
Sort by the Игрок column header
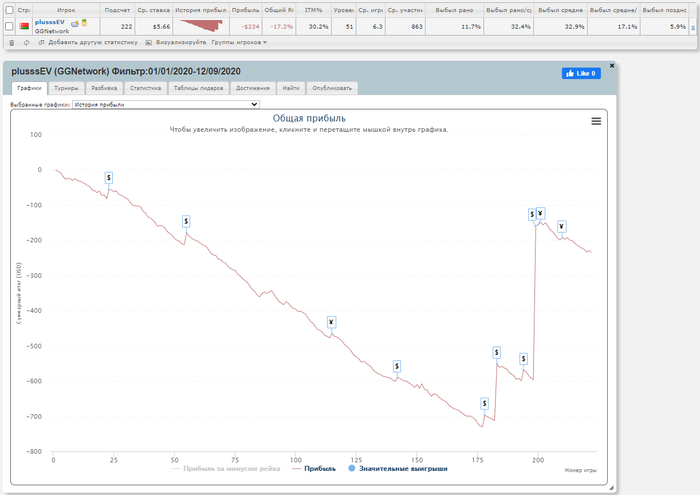point(66,10)
